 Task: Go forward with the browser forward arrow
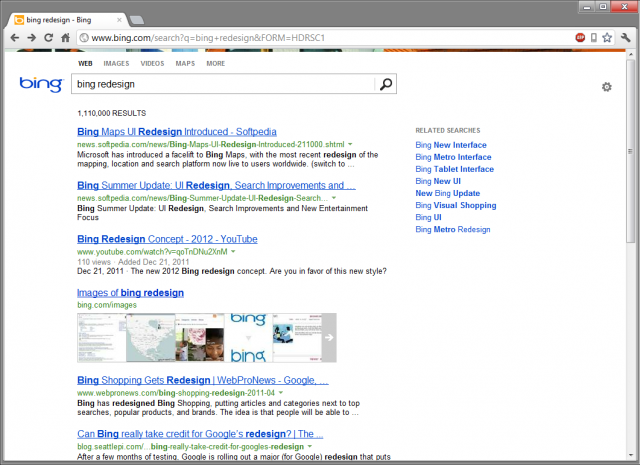coord(32,38)
